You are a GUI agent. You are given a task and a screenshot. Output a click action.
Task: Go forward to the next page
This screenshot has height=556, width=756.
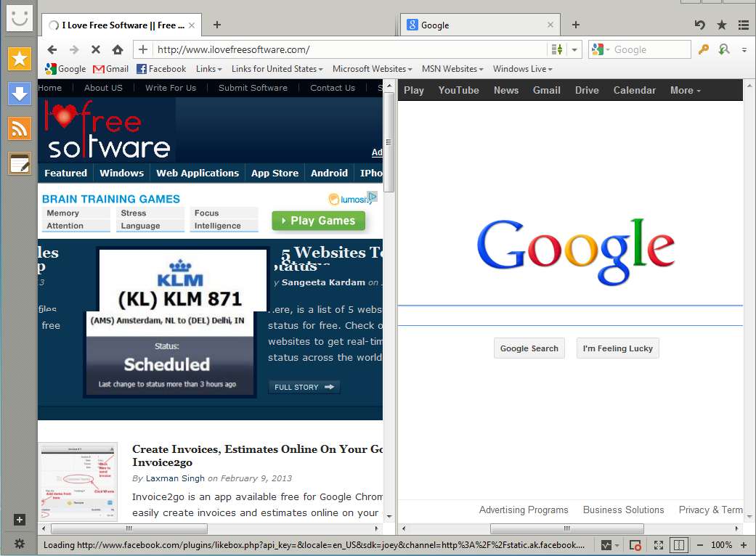coord(74,49)
